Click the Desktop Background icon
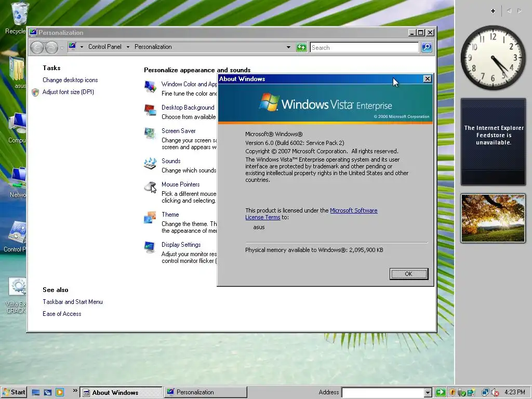Image resolution: width=532 pixels, height=399 pixels. coord(150,110)
